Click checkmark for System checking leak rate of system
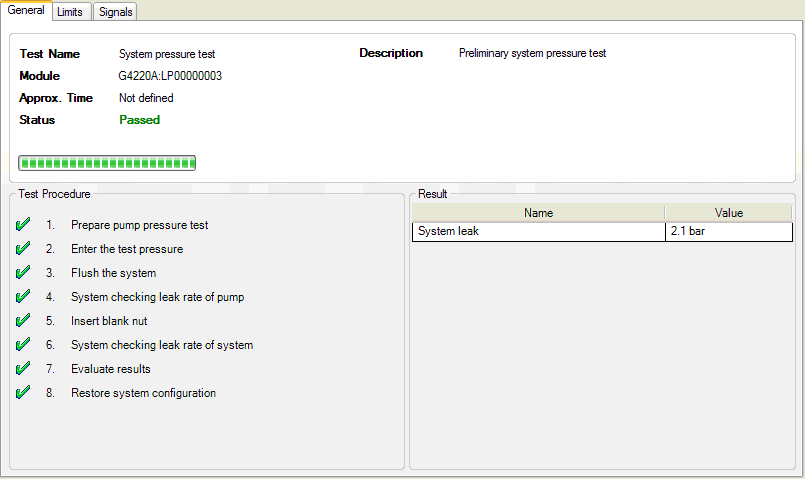Screen dimensions: 805x479 pyautogui.click(x=24, y=345)
